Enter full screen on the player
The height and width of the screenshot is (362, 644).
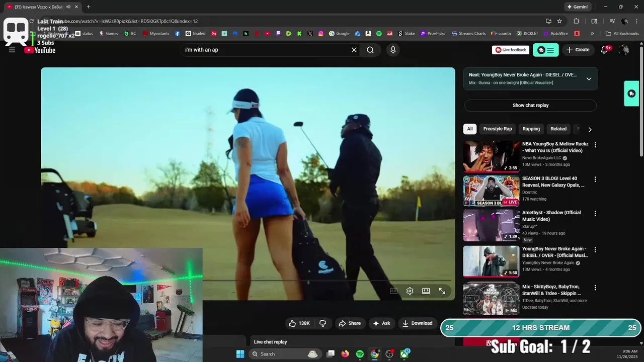(x=442, y=291)
